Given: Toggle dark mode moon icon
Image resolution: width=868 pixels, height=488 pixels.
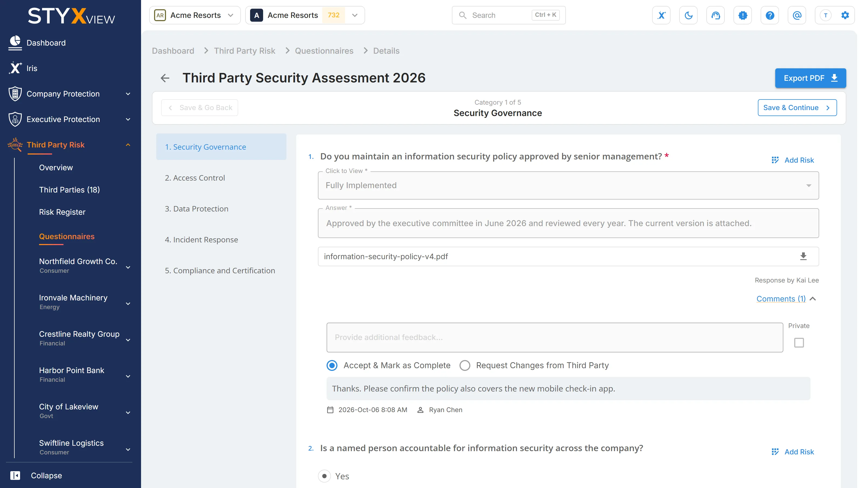Looking at the screenshot, I should pyautogui.click(x=688, y=15).
